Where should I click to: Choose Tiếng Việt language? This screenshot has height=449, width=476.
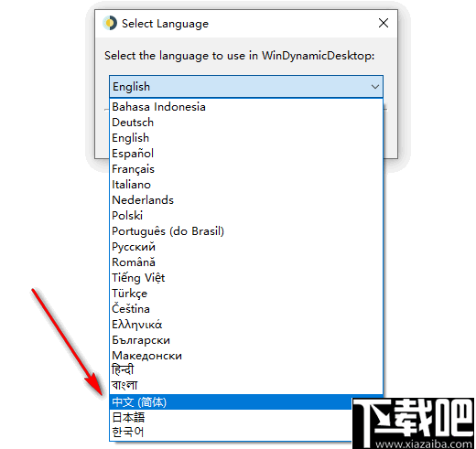point(246,278)
